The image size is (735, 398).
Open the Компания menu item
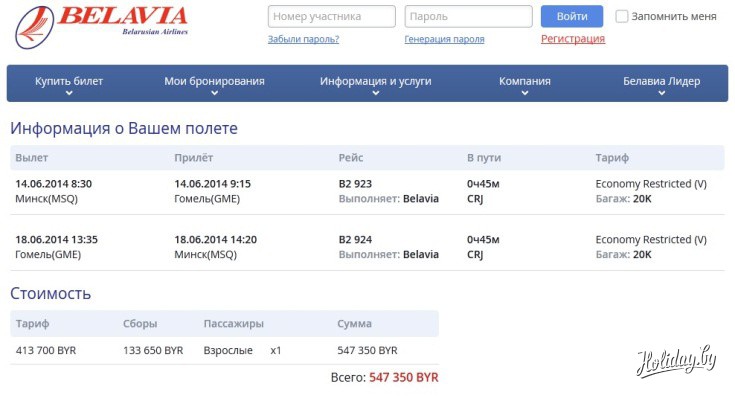(x=525, y=81)
